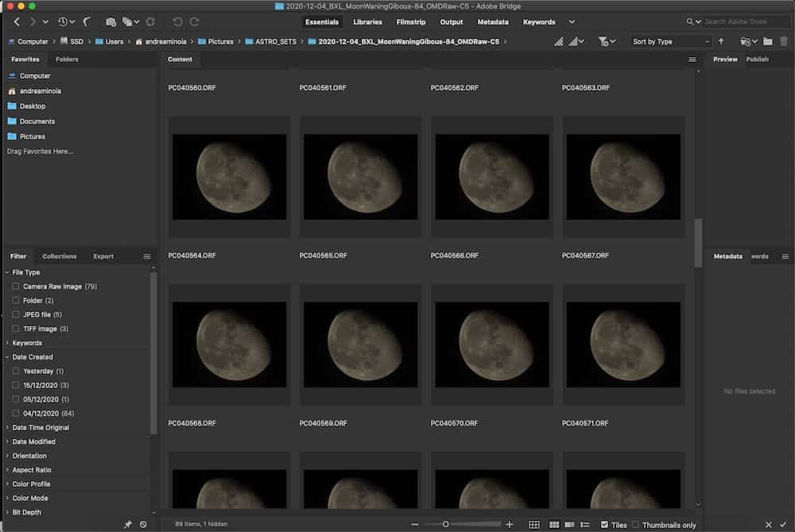Open the more workspaces dropdown arrow
The image size is (795, 532).
click(572, 21)
